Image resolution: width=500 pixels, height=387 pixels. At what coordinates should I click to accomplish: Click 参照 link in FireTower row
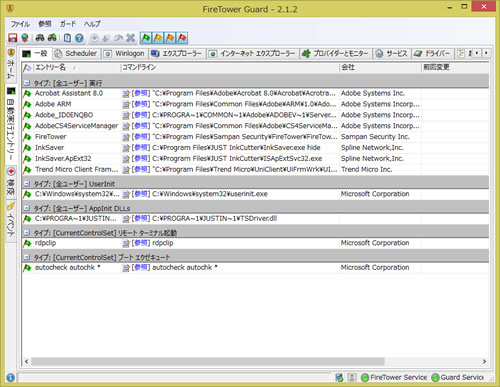pos(141,137)
